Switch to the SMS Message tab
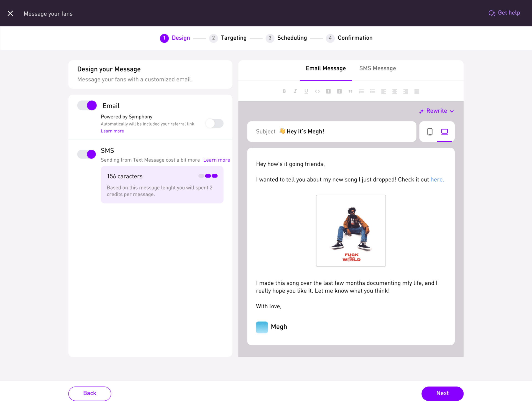 pos(377,68)
